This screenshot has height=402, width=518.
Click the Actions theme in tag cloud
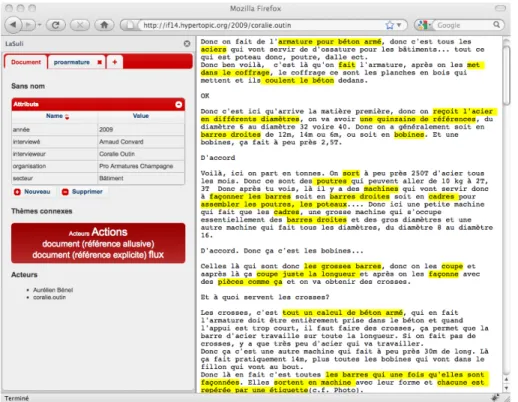(109, 232)
